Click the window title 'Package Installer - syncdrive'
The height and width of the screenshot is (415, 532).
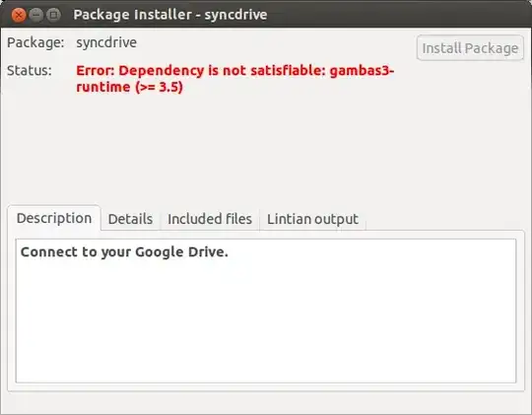(170, 15)
